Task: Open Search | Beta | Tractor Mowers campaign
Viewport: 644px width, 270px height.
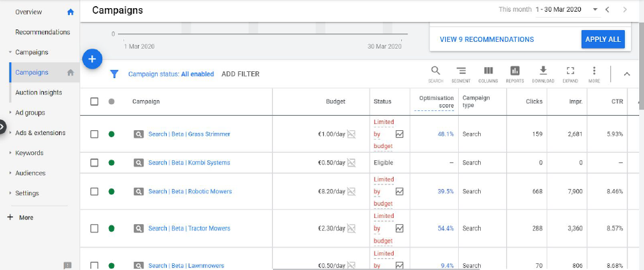Action: pyautogui.click(x=189, y=229)
